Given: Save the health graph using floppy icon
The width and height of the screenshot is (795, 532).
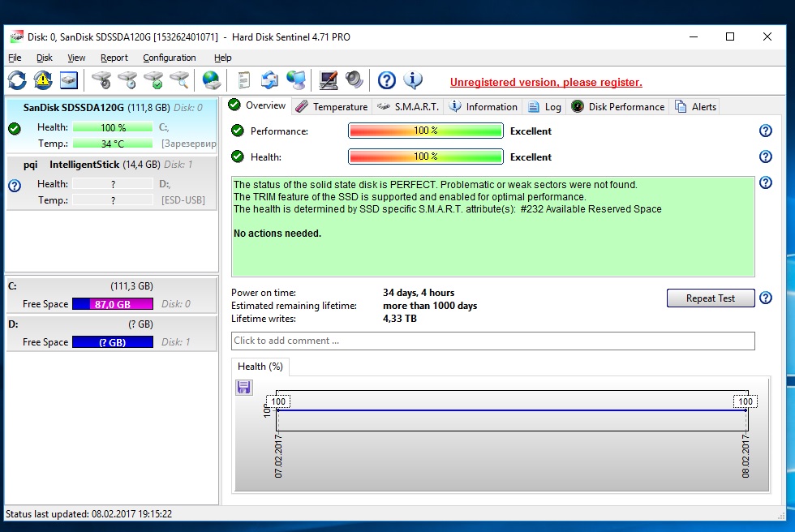Looking at the screenshot, I should pos(244,388).
